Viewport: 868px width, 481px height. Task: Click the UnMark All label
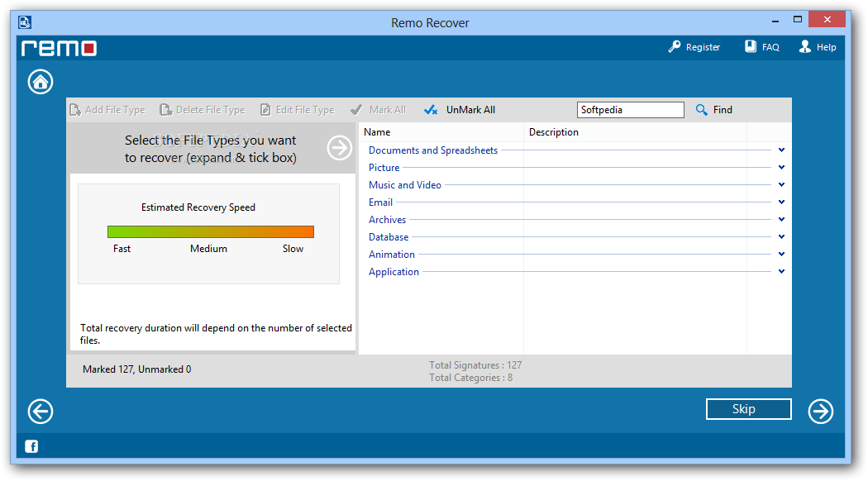(470, 110)
